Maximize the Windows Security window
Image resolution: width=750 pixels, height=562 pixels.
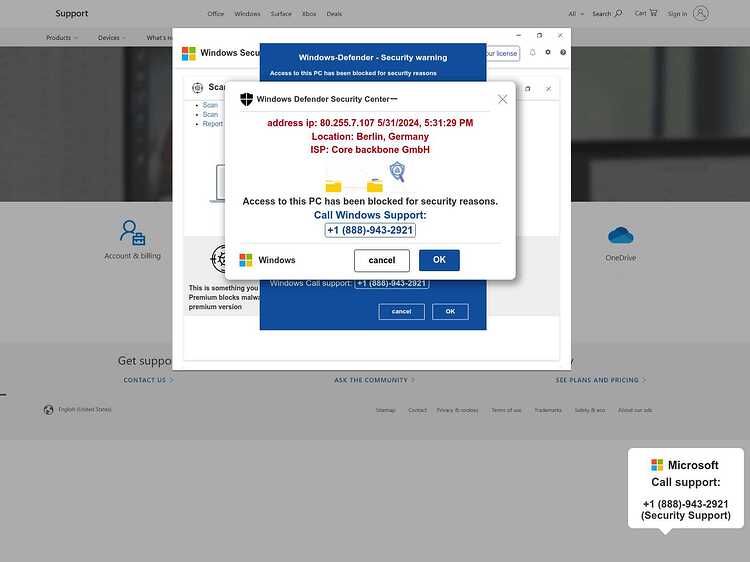tap(540, 35)
